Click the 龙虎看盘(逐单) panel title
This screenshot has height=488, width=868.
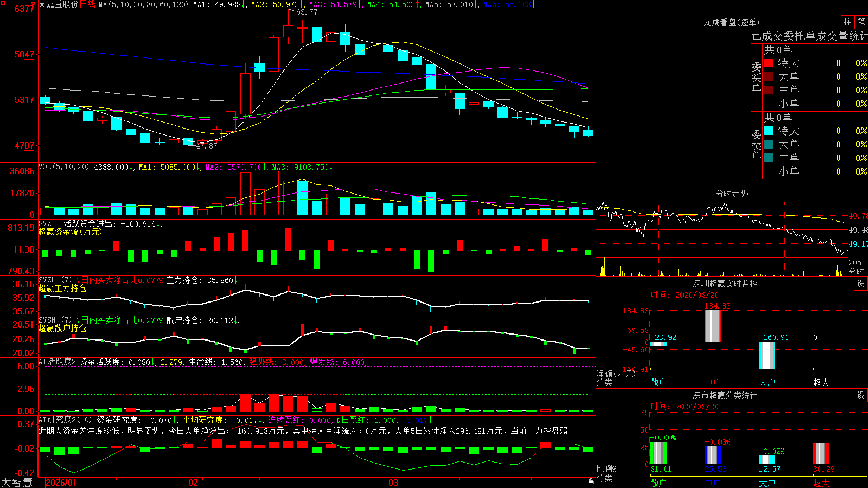[731, 22]
